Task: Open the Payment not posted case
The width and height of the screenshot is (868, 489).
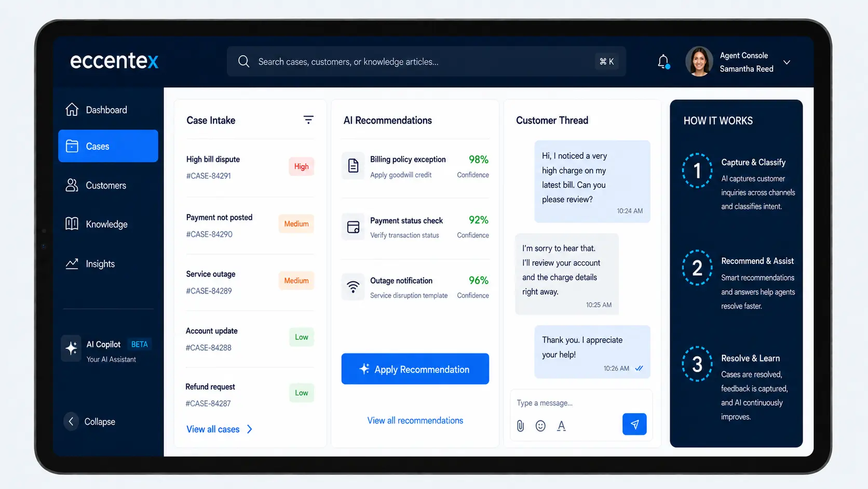Action: (x=250, y=226)
